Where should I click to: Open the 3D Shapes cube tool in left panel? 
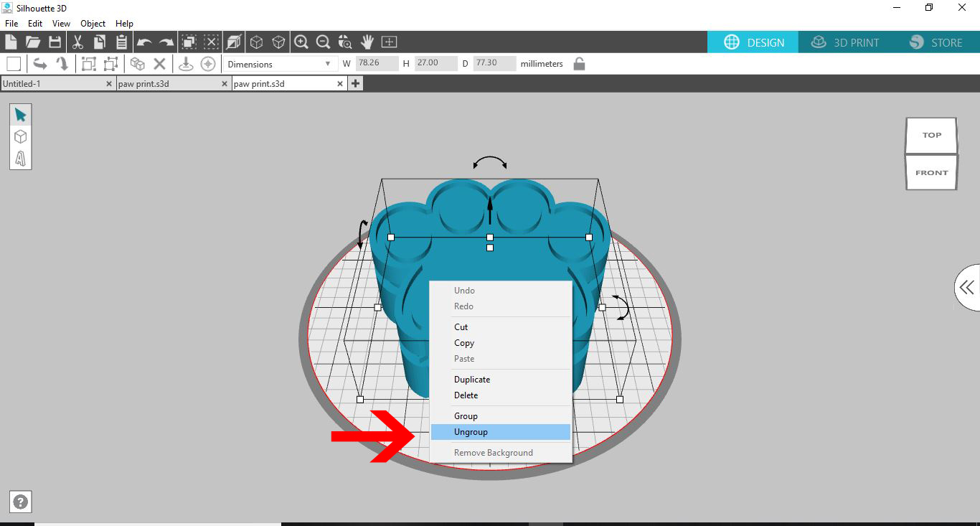pos(20,136)
